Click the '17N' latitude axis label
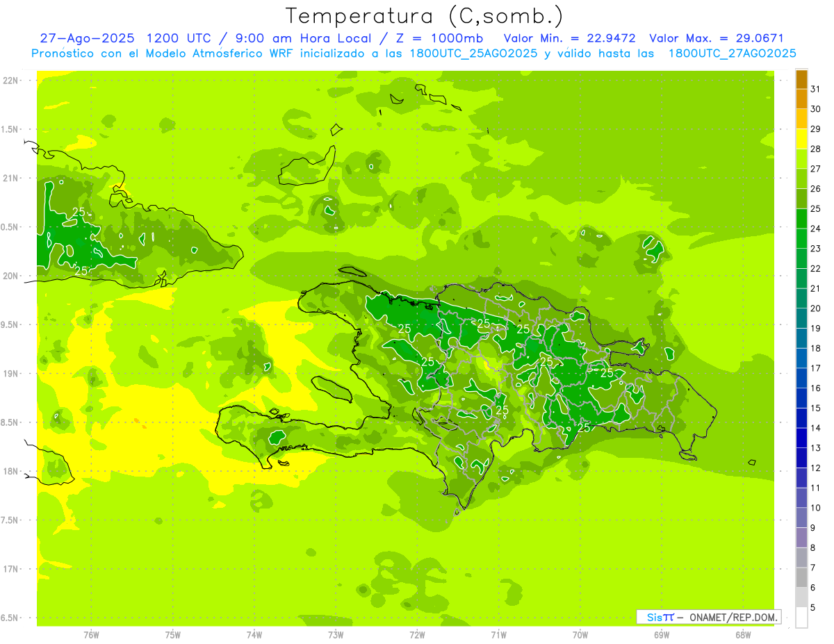 click(x=10, y=569)
